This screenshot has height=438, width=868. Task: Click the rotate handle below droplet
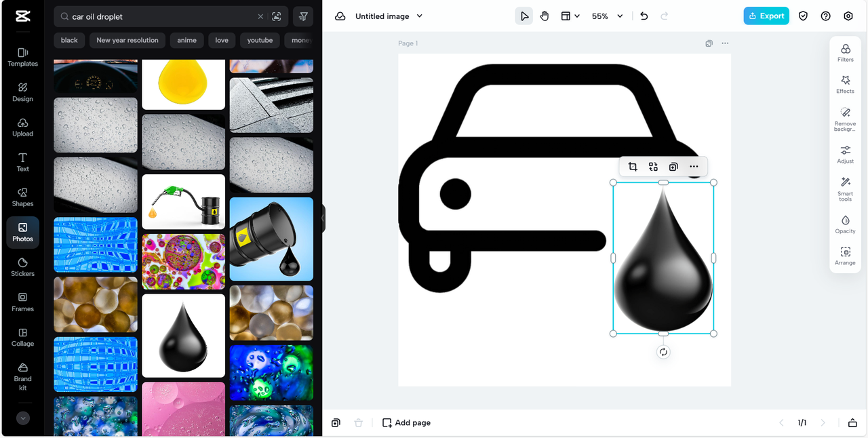coord(663,352)
